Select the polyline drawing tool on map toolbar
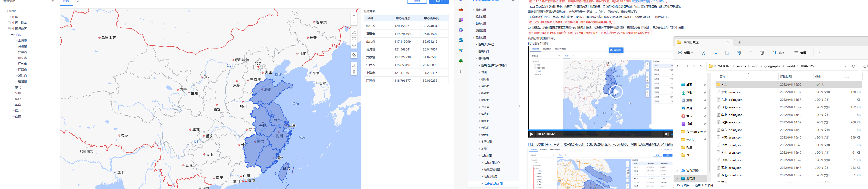Image resolution: width=868 pixels, height=189 pixels. point(354,32)
